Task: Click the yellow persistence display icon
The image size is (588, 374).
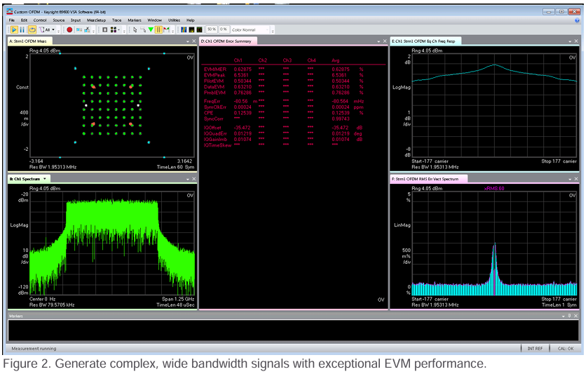Action: [191, 29]
